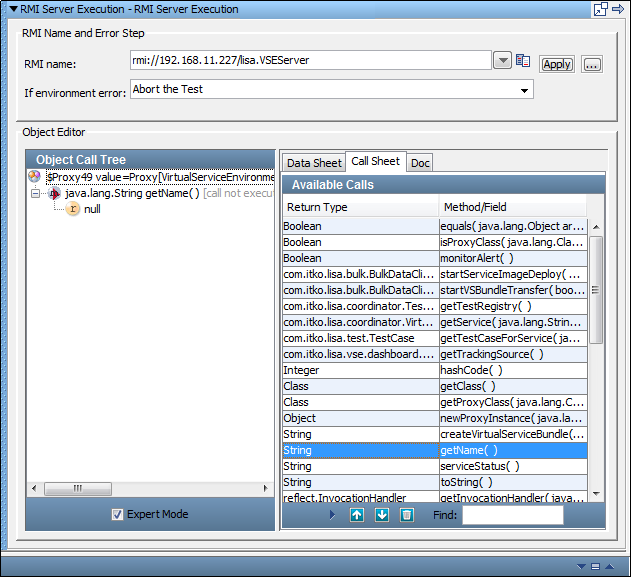Select the startServiceImageDeploy( method row
The width and height of the screenshot is (631, 577).
[435, 274]
